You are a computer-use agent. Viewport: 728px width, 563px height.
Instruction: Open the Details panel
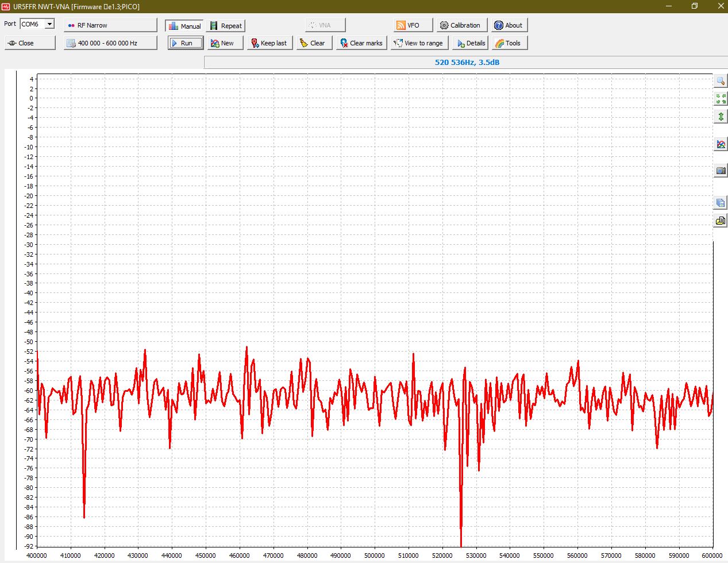[471, 43]
